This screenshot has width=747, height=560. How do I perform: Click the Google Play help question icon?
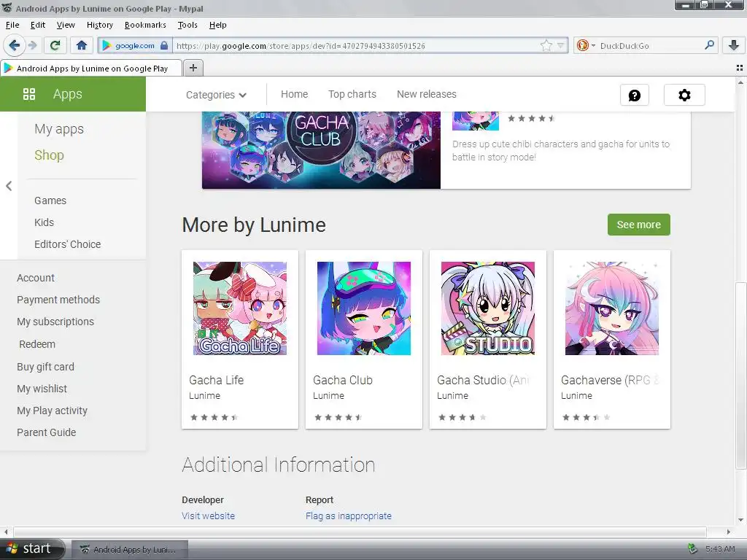pyautogui.click(x=635, y=96)
